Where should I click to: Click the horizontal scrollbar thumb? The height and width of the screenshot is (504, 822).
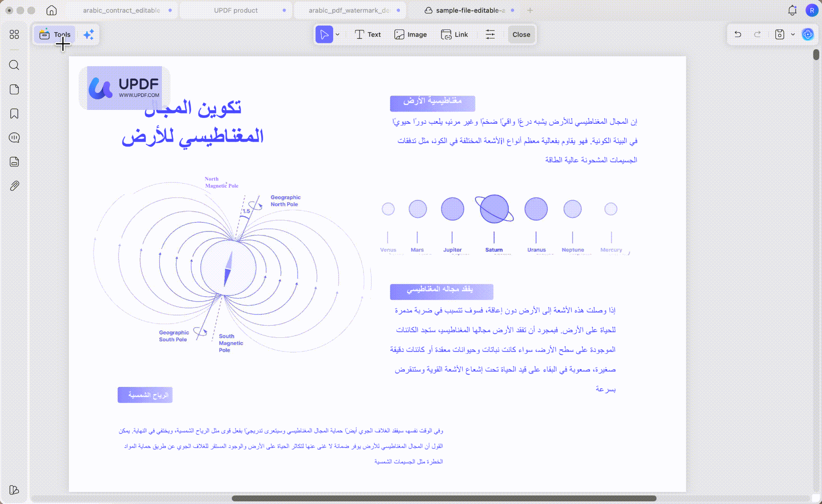tap(444, 498)
